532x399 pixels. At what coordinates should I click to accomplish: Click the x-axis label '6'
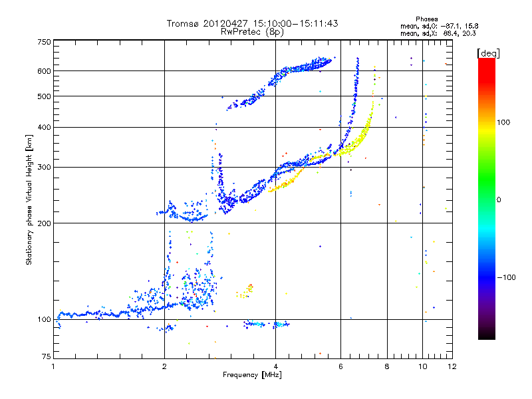[x=340, y=366]
